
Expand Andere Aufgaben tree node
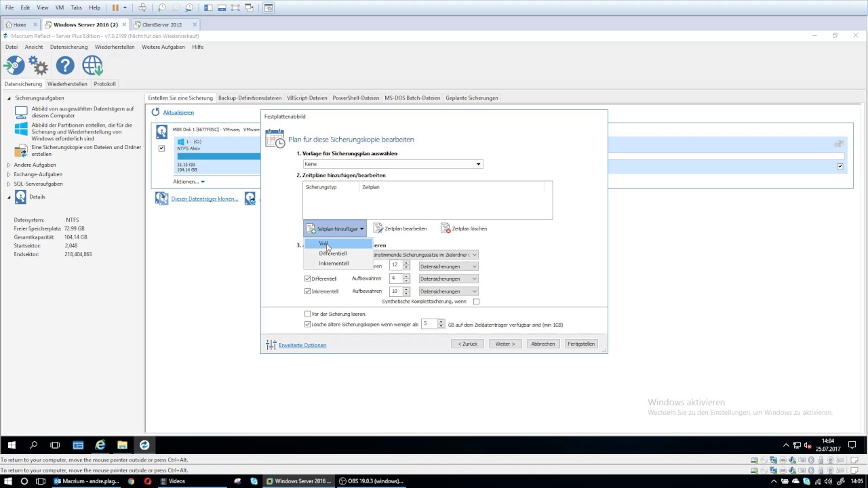pyautogui.click(x=9, y=165)
